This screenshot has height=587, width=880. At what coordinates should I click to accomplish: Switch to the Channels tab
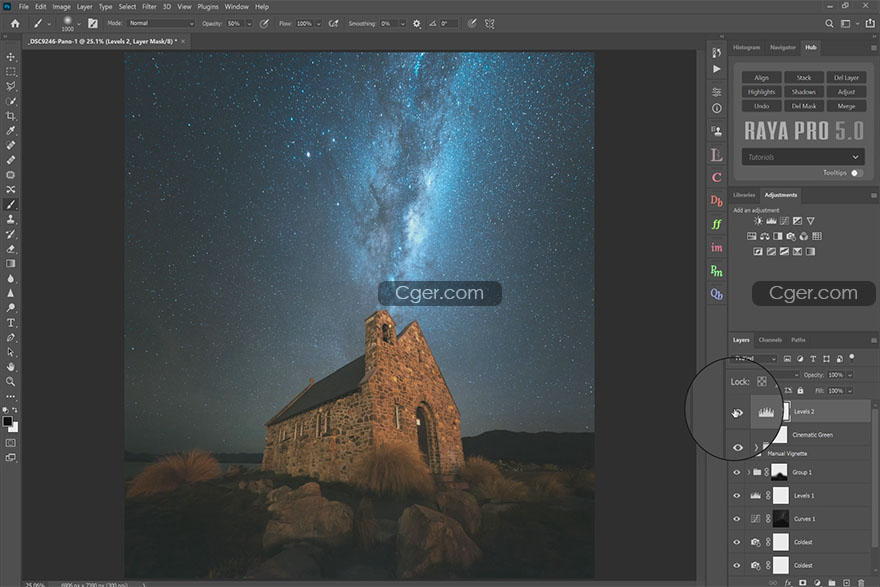770,340
